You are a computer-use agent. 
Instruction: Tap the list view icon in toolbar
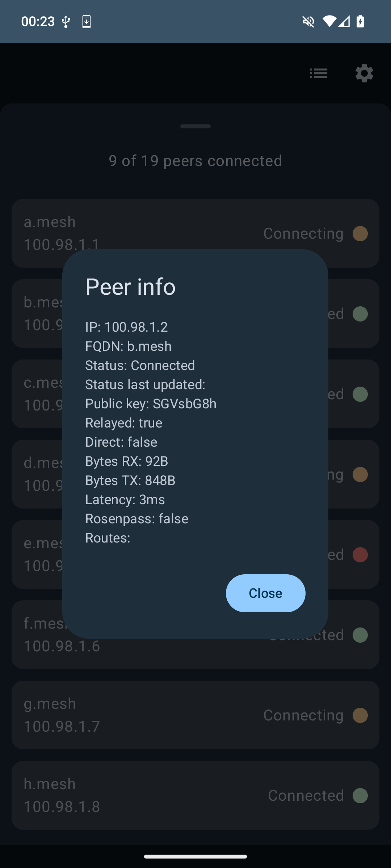pos(319,73)
